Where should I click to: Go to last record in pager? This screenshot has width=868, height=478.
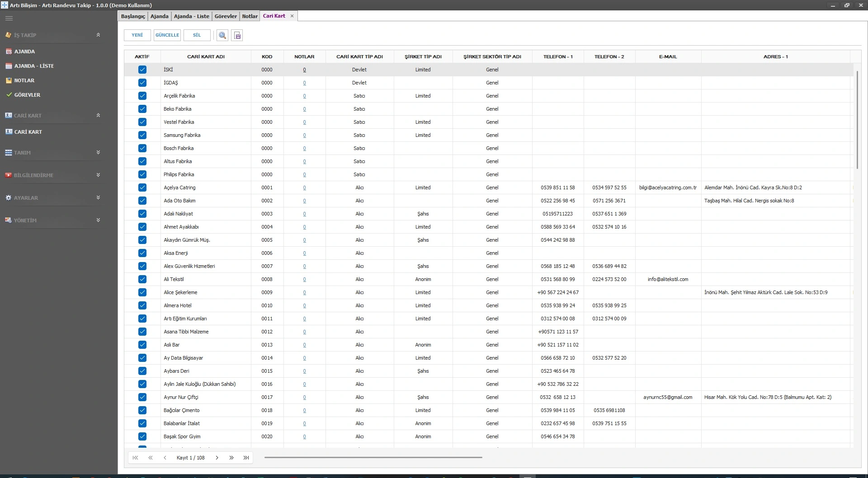(246, 458)
